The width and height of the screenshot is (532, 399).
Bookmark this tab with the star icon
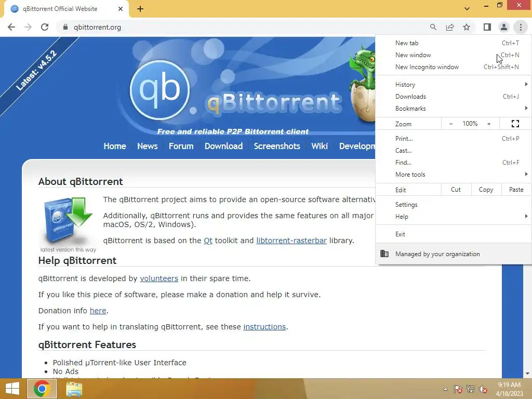(x=467, y=27)
